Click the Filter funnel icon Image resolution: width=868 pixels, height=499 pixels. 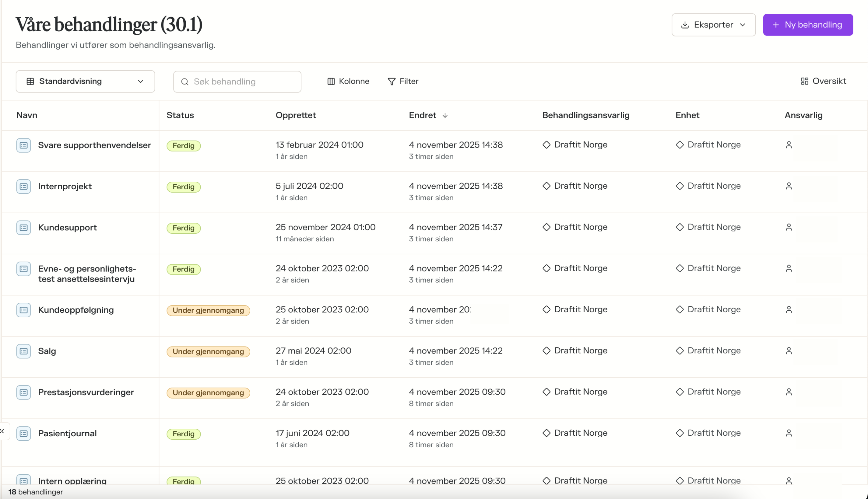391,82
